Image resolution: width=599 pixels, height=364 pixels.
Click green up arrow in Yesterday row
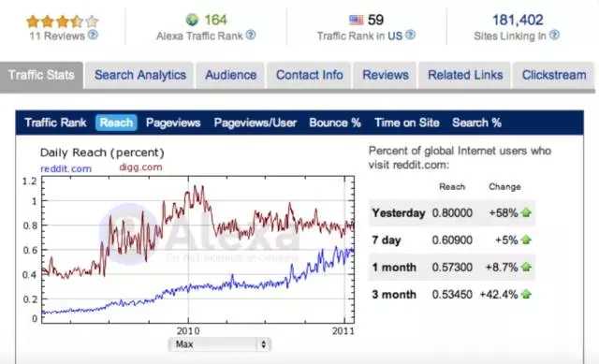[526, 212]
